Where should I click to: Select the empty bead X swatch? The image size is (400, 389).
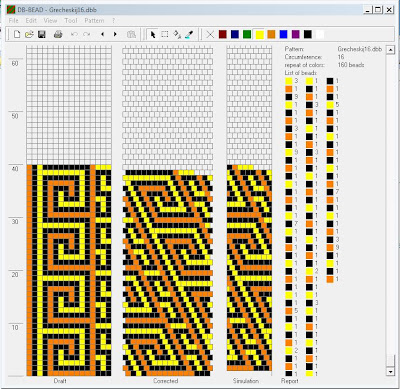coord(210,34)
